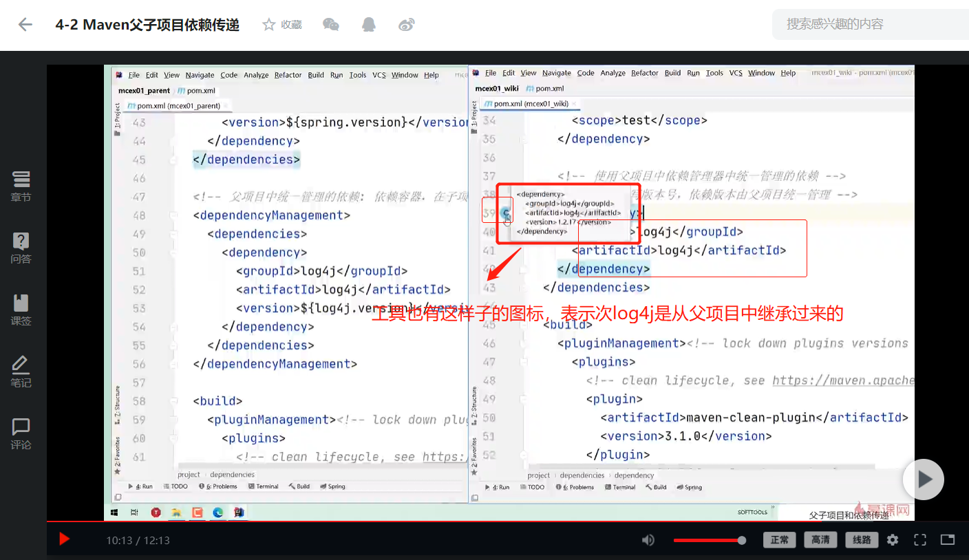Mute the video with the speaker icon

click(x=648, y=540)
